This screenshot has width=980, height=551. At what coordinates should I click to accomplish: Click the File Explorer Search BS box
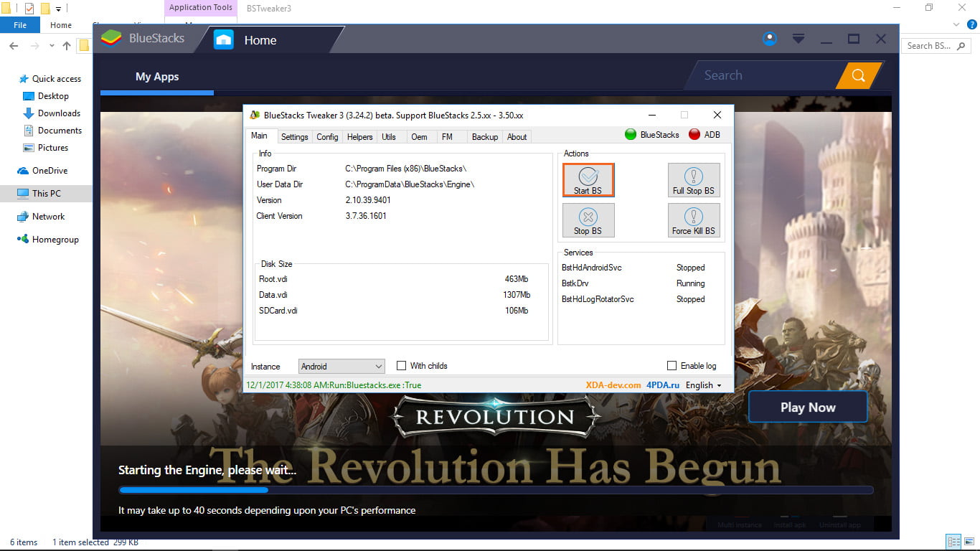pyautogui.click(x=938, y=45)
